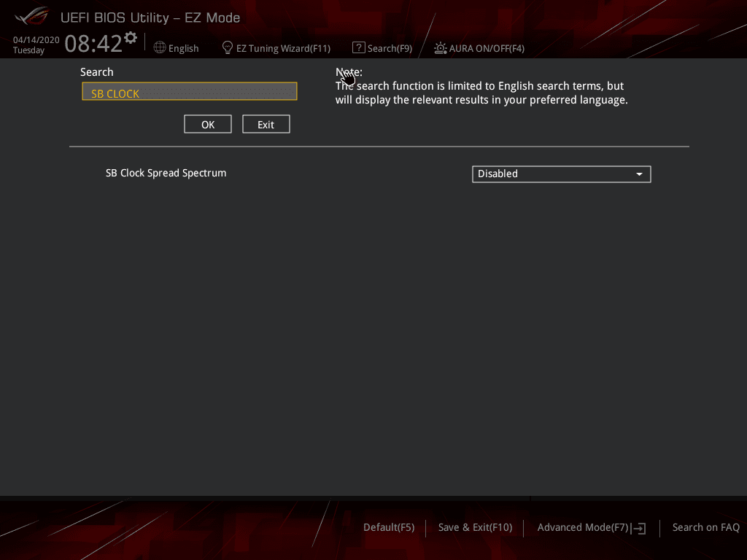This screenshot has width=747, height=560.
Task: Click the Note: heading text
Action: coord(349,72)
